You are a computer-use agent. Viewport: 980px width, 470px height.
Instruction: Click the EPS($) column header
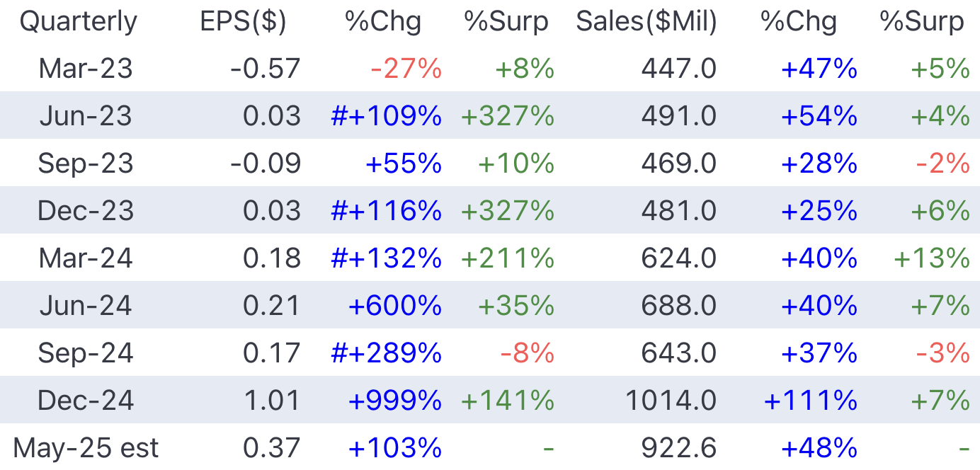point(243,22)
